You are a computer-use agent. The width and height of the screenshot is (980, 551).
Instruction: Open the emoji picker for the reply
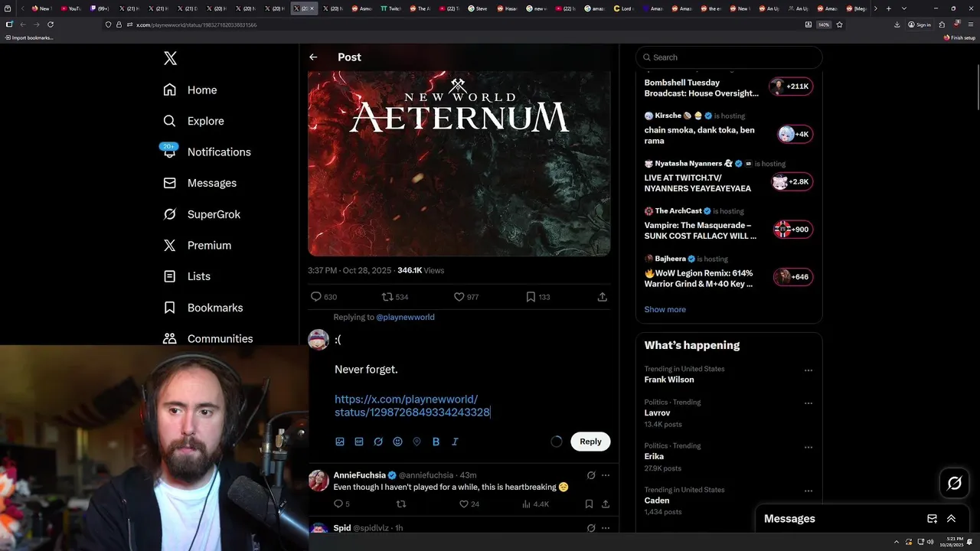click(x=397, y=442)
